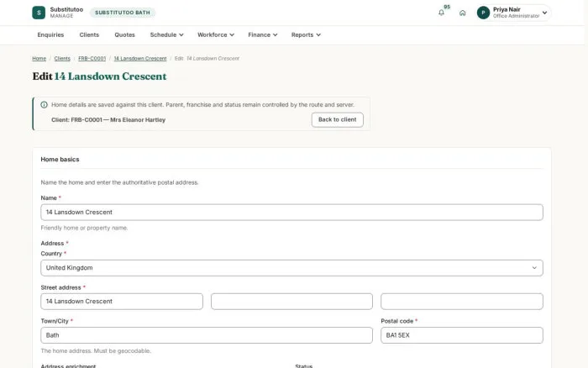
Task: Expand the user account menu chevron
Action: point(544,13)
